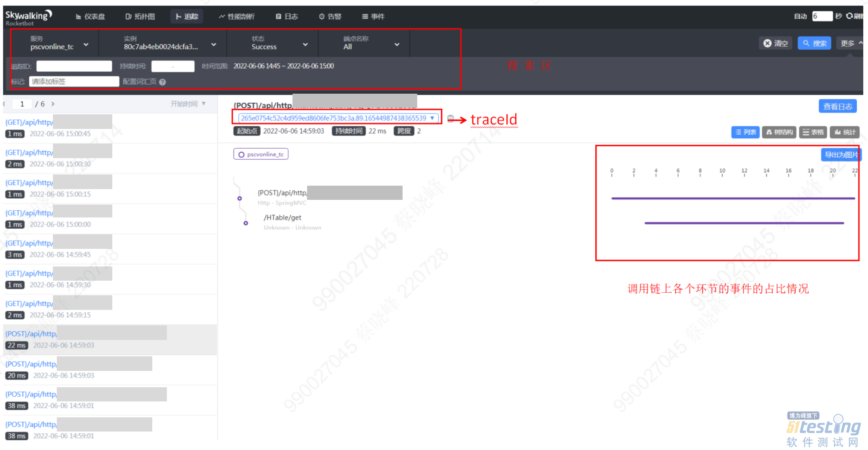Open the 开始时间 sort dropdown
Viewport: 868px width, 450px height.
click(x=188, y=104)
